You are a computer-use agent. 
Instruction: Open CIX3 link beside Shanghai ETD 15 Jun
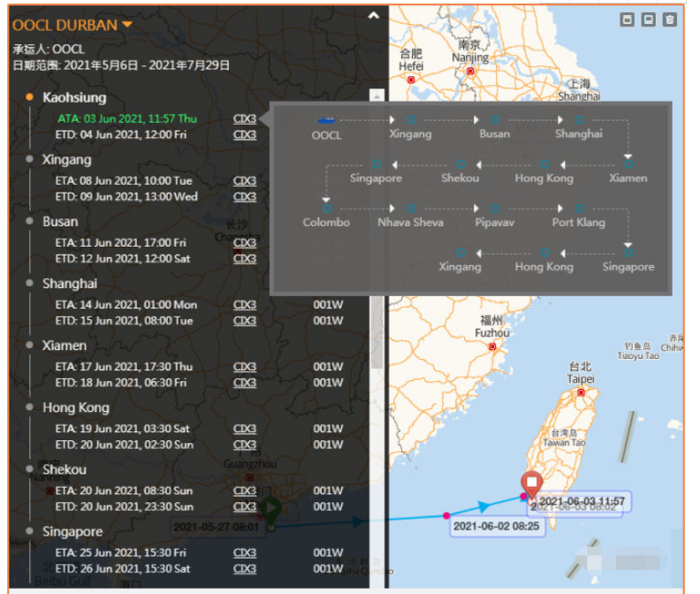click(x=245, y=321)
